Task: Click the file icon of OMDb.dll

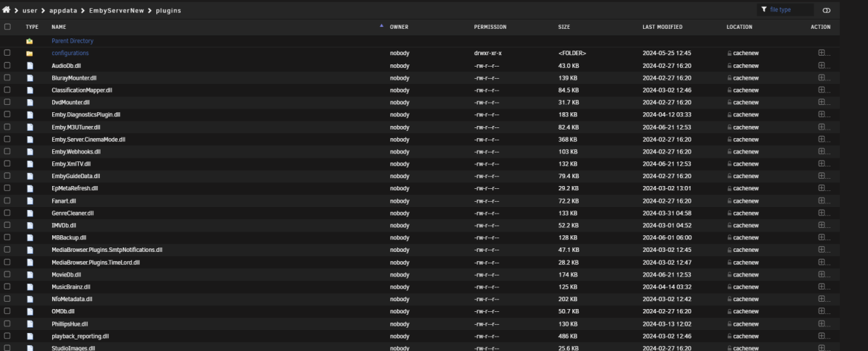Action: [30, 312]
